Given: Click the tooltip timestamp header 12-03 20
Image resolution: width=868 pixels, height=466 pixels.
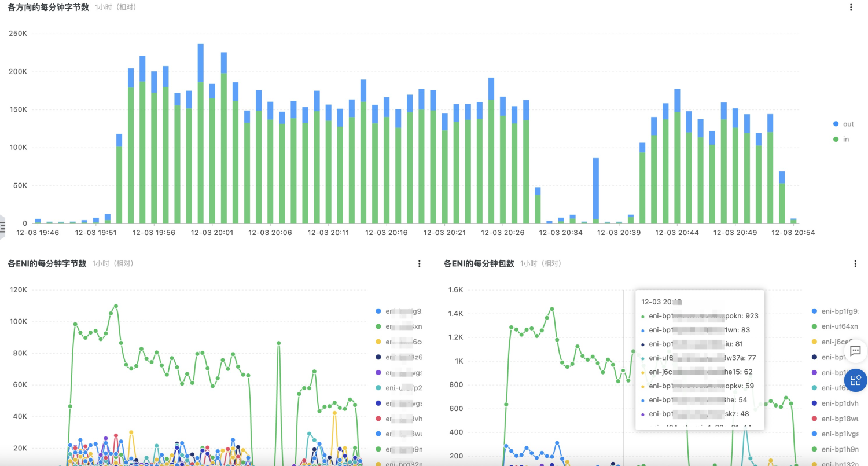Looking at the screenshot, I should pyautogui.click(x=661, y=302).
